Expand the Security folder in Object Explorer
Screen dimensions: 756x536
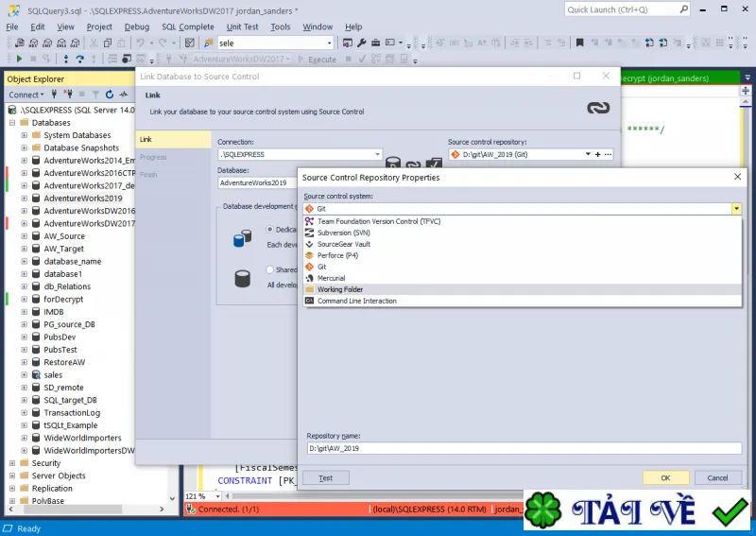12,463
